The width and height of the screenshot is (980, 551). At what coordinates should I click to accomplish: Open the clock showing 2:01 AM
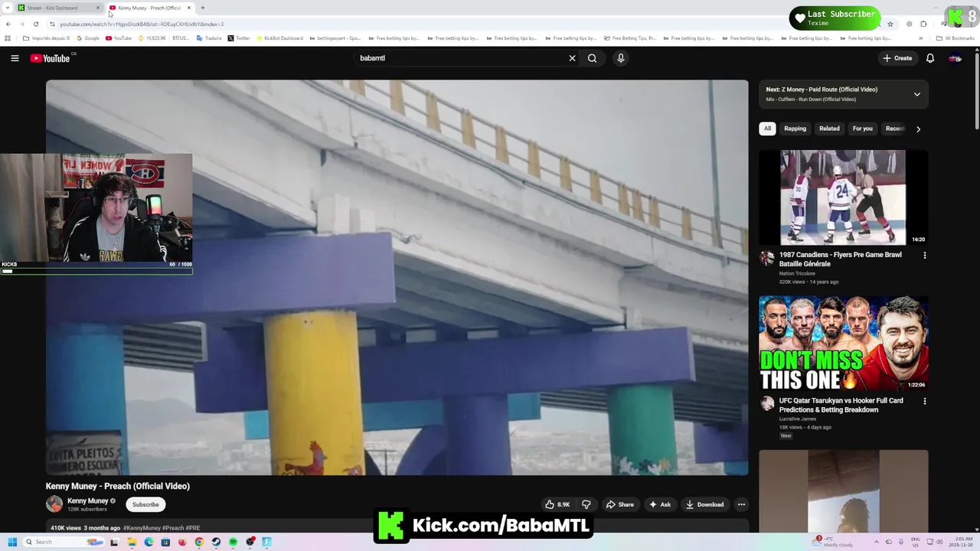click(x=962, y=542)
